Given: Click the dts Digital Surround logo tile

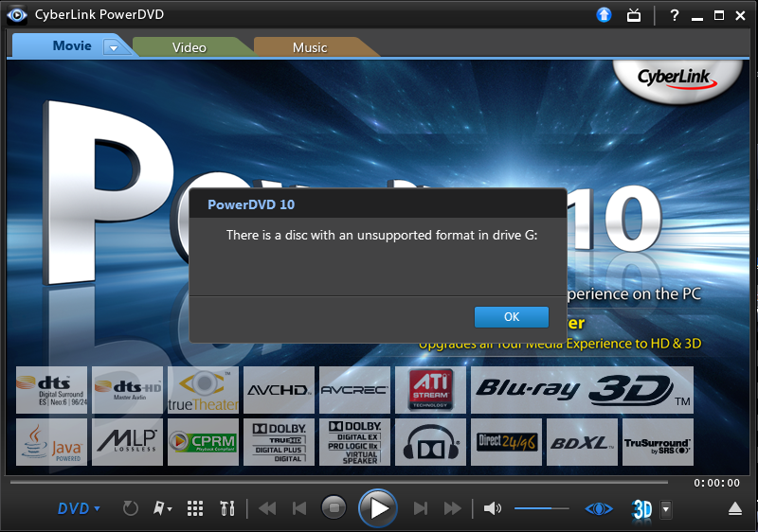Looking at the screenshot, I should point(52,390).
